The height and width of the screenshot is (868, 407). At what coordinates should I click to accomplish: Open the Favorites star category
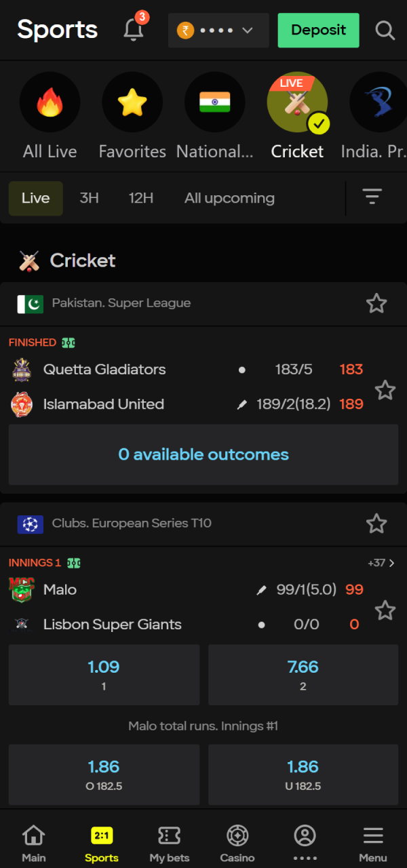tap(132, 102)
